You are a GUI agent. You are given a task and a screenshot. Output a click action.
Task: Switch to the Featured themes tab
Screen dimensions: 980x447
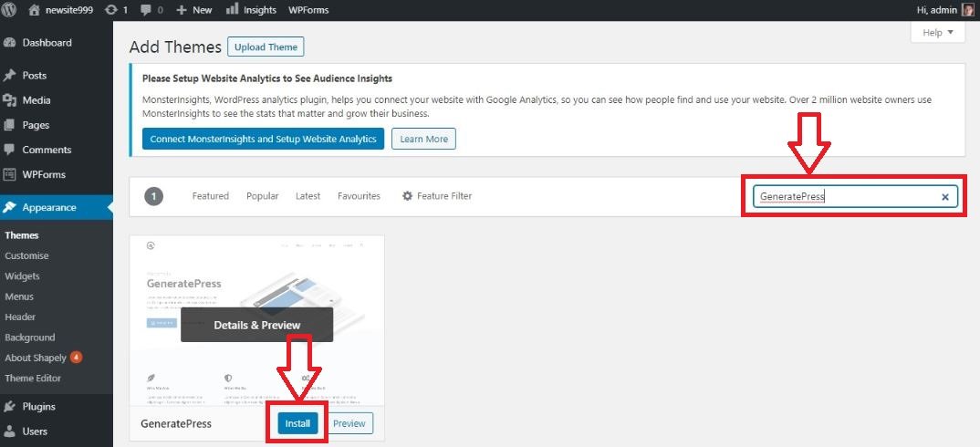click(210, 196)
